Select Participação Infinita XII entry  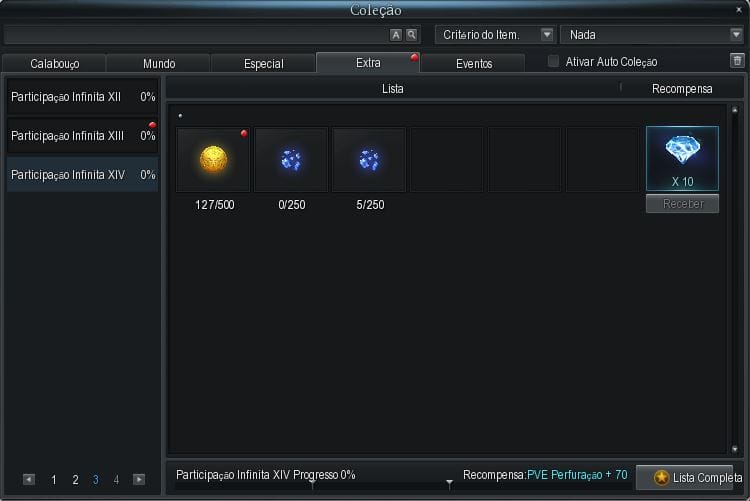(x=82, y=97)
